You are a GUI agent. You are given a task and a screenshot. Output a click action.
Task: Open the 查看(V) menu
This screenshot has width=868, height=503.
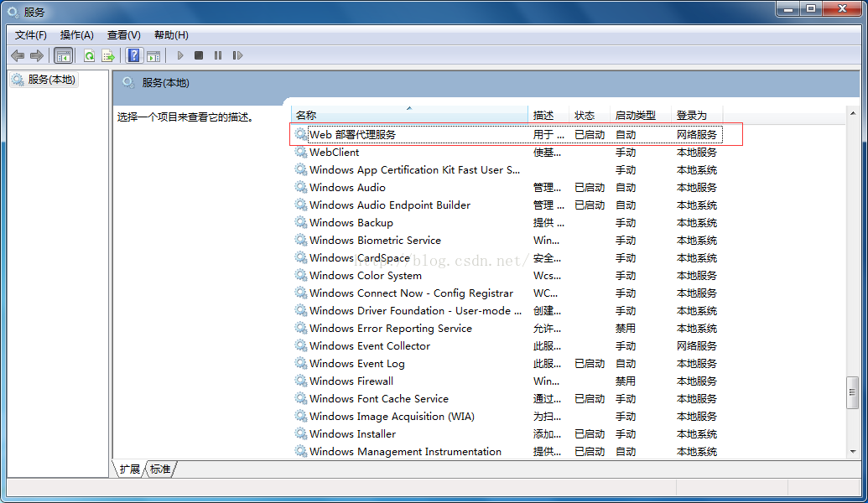[x=123, y=35]
